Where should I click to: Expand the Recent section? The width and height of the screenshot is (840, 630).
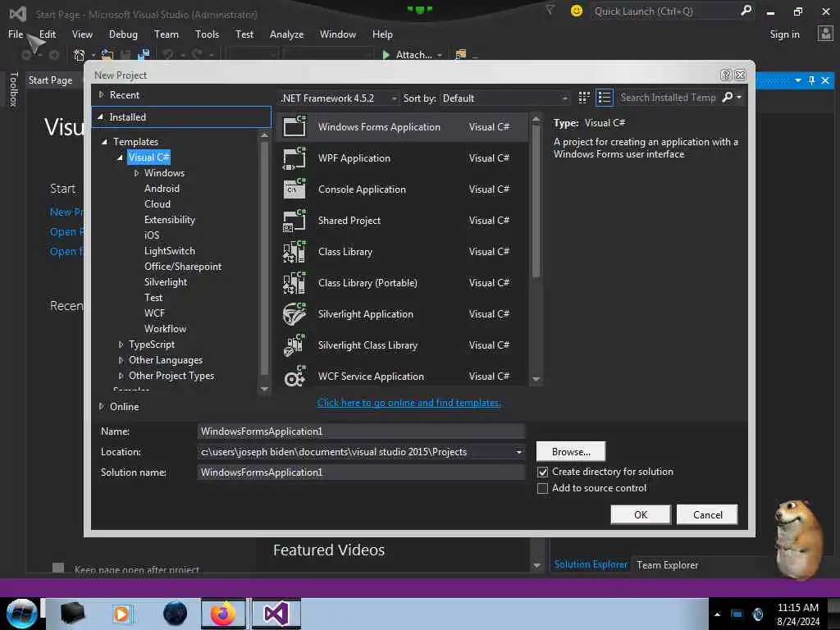(x=101, y=95)
